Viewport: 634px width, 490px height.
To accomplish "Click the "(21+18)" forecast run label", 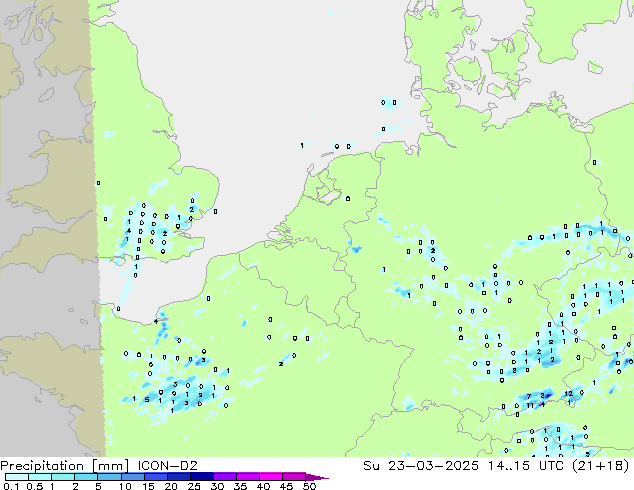I will (601, 466).
